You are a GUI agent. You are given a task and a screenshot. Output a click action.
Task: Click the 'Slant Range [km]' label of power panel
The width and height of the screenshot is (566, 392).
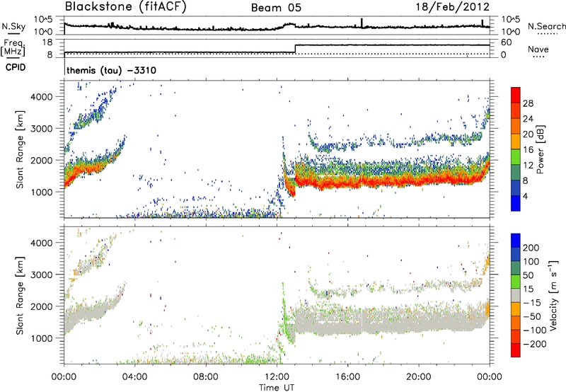tap(20, 149)
